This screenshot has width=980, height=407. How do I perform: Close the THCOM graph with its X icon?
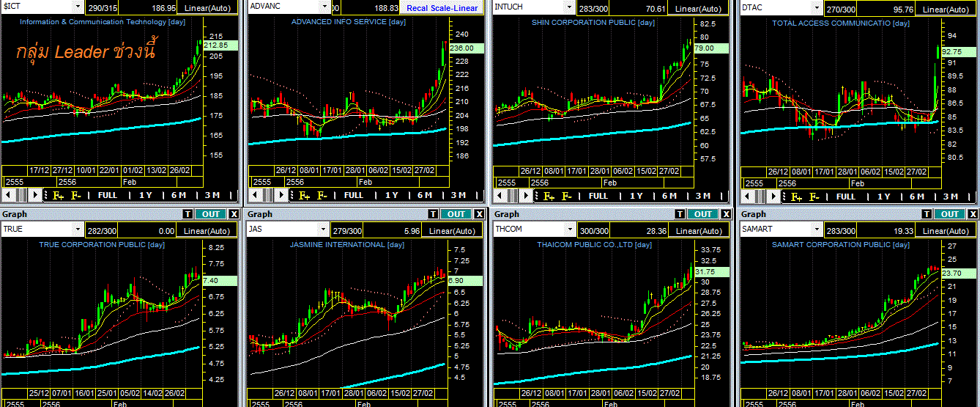point(727,214)
